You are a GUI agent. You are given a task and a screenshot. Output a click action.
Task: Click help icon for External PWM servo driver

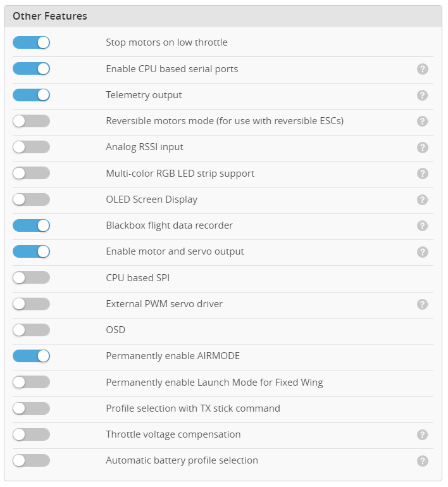click(x=423, y=304)
